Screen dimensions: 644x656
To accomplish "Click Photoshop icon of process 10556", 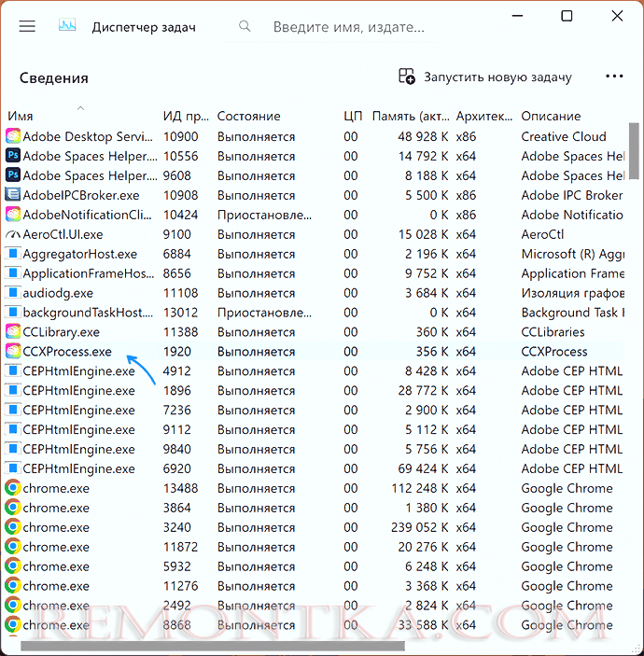I will [x=13, y=156].
